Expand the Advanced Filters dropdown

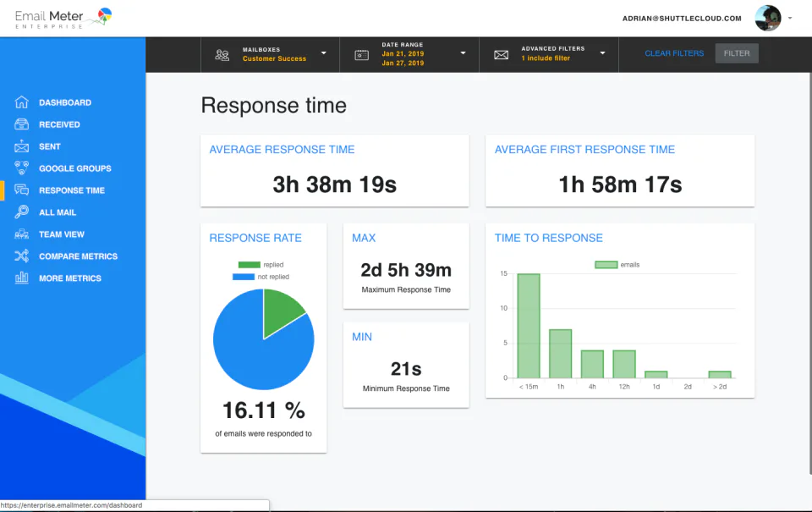tap(602, 53)
